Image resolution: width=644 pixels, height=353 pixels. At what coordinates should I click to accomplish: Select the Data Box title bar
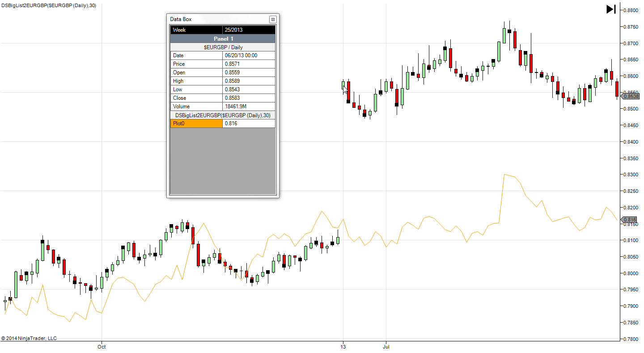pos(223,19)
